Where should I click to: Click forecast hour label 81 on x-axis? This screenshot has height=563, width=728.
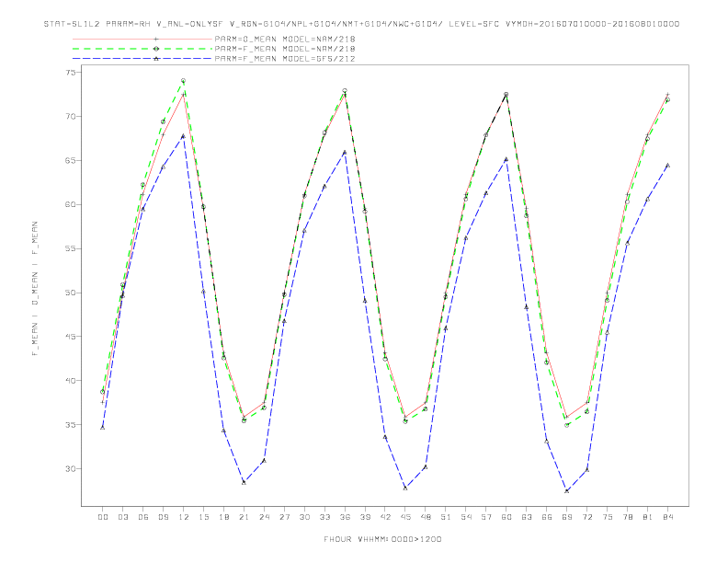coord(648,517)
